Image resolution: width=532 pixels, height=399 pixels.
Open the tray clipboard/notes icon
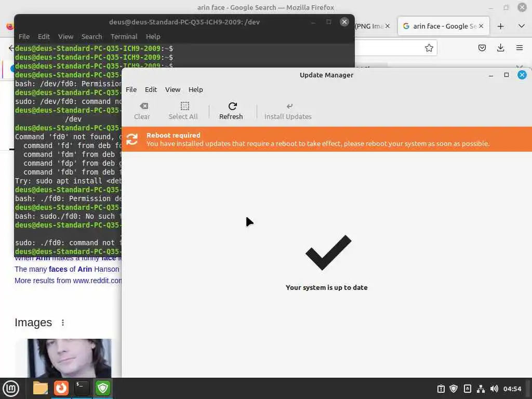tap(467, 389)
